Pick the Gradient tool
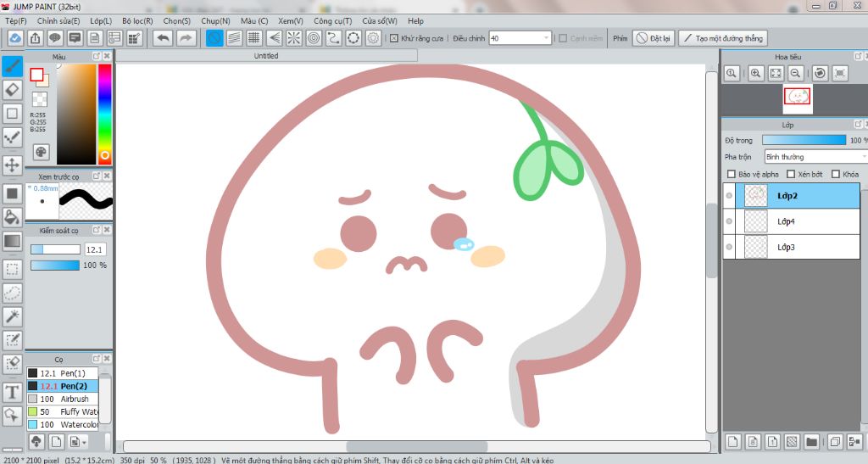The image size is (868, 464). (12, 241)
